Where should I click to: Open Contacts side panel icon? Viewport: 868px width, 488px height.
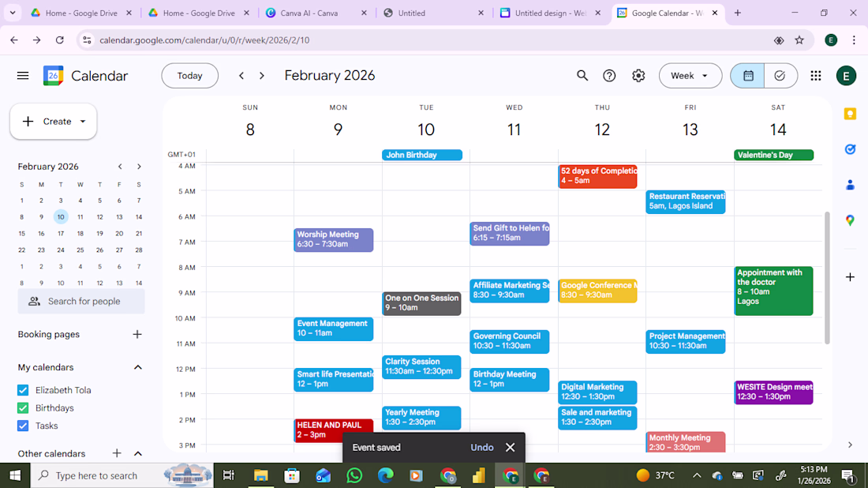coord(850,185)
